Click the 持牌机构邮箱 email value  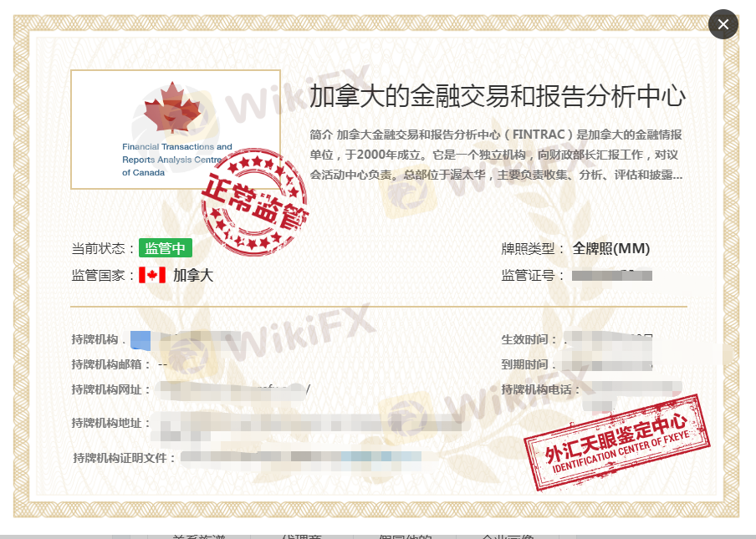point(162,364)
